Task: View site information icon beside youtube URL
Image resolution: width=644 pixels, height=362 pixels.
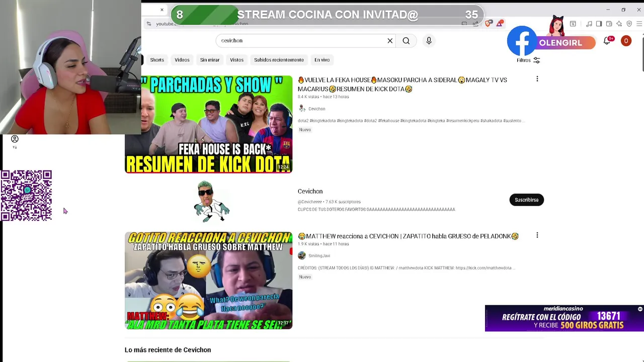Action: [149, 24]
